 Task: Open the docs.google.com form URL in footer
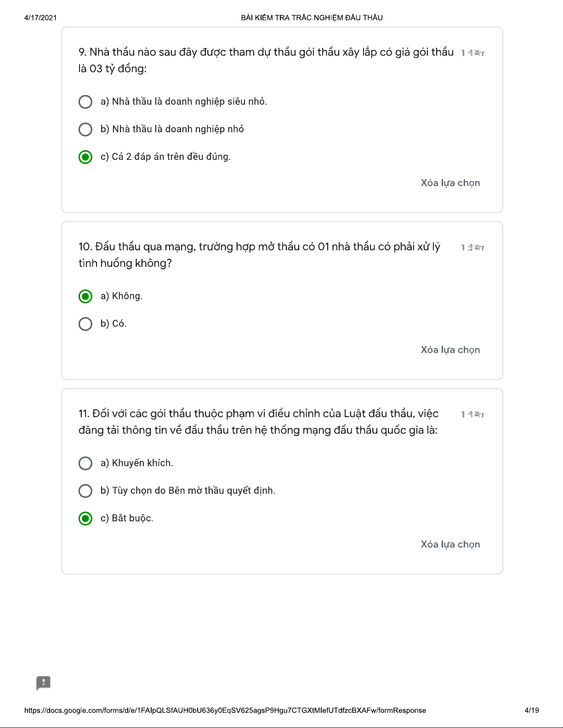pos(225,711)
